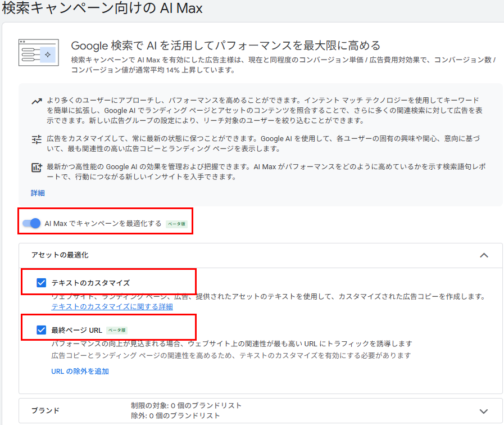Open テキストのカスタマイズに関する詳細 link
This screenshot has height=425, width=504.
tap(112, 307)
